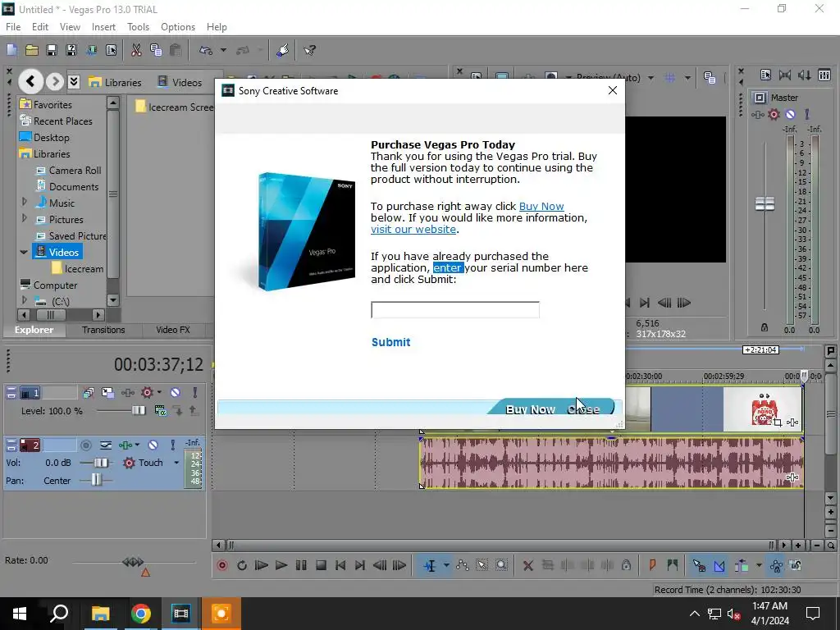Open video track 1 automation settings arrow
This screenshot has width=840, height=630.
pyautogui.click(x=158, y=393)
